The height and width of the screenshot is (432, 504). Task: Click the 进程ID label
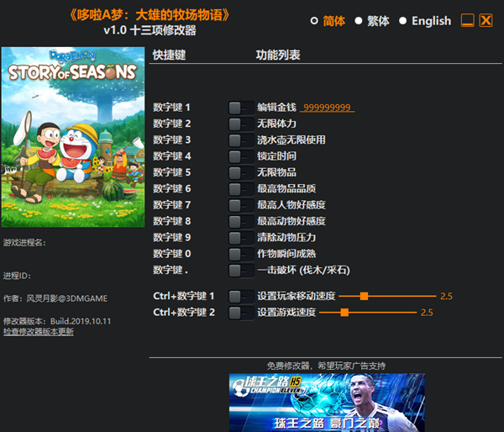click(17, 276)
